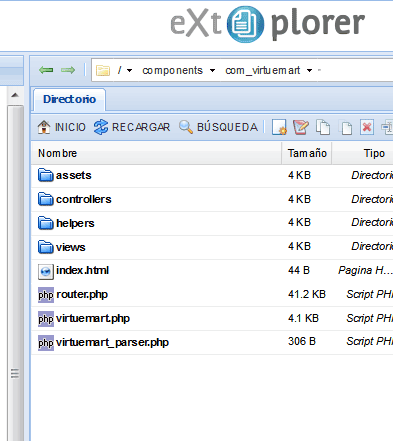Click the Pagina H... type cell
This screenshot has width=393, height=441.
pos(365,270)
